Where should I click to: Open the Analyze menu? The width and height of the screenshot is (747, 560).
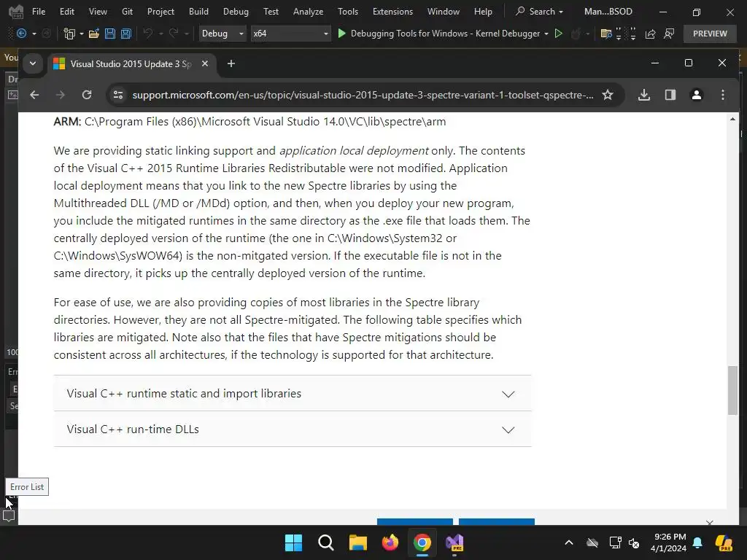point(309,11)
